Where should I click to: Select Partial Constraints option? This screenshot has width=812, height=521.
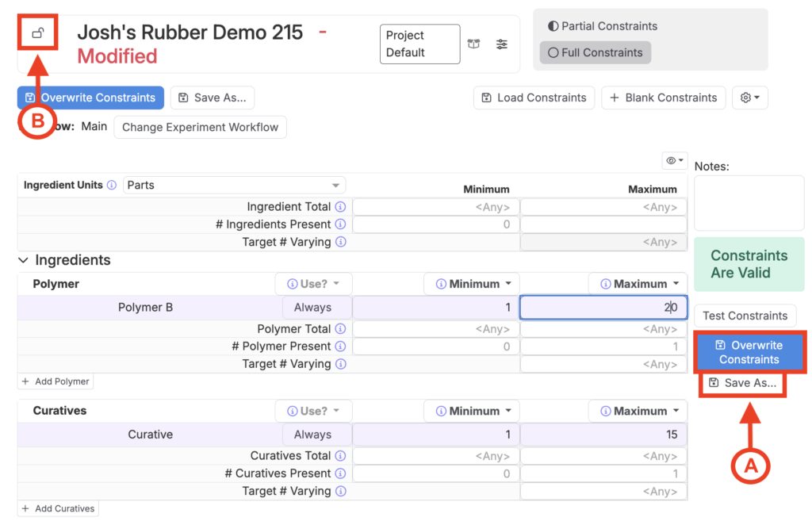603,26
